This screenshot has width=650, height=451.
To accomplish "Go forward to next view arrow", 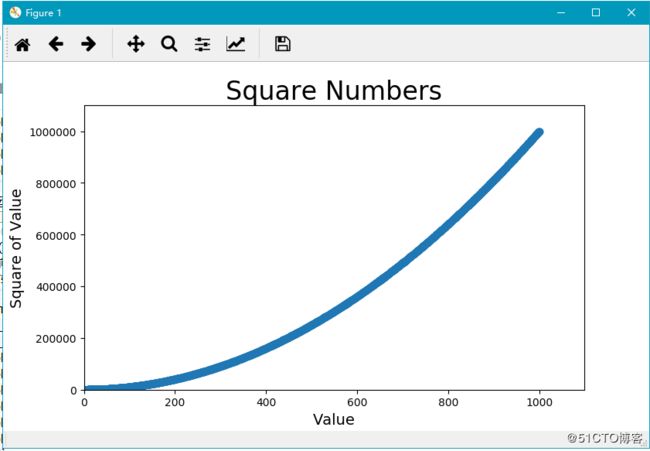I will pos(88,44).
